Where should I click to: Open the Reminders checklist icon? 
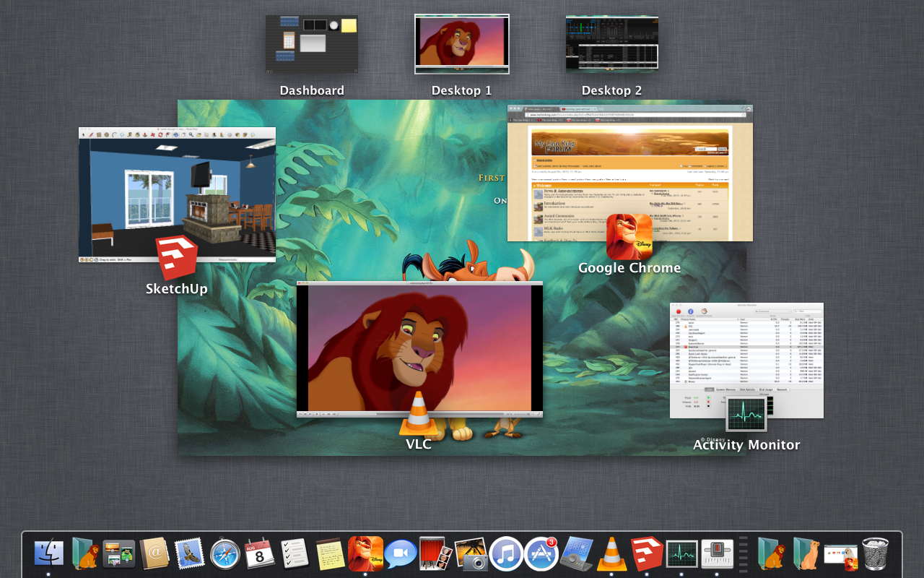tap(295, 554)
